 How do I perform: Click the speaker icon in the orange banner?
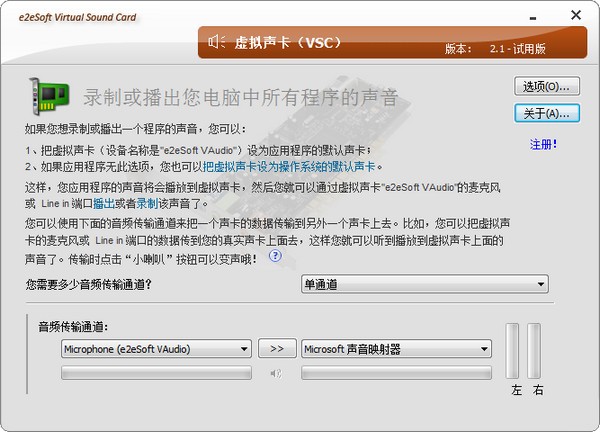[x=215, y=41]
